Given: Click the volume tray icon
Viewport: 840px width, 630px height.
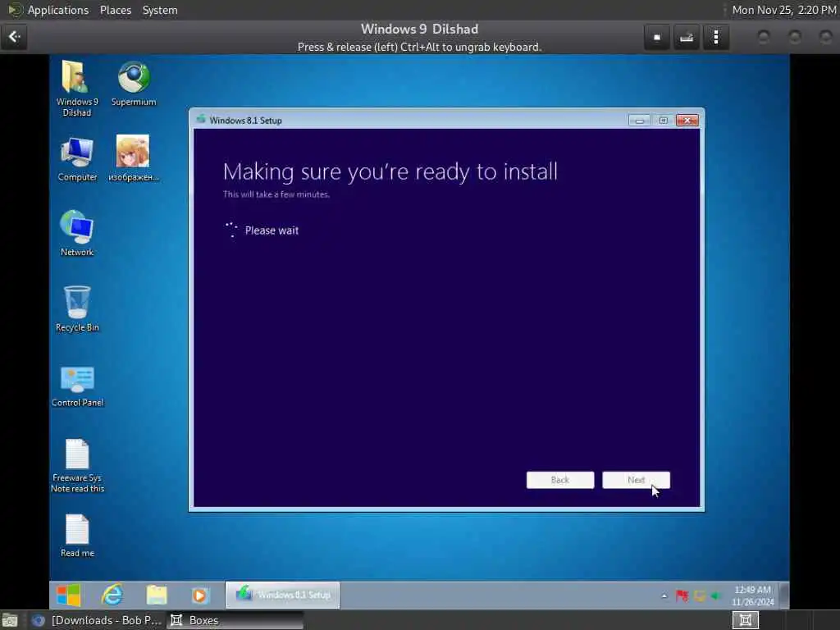Looking at the screenshot, I should click(716, 596).
